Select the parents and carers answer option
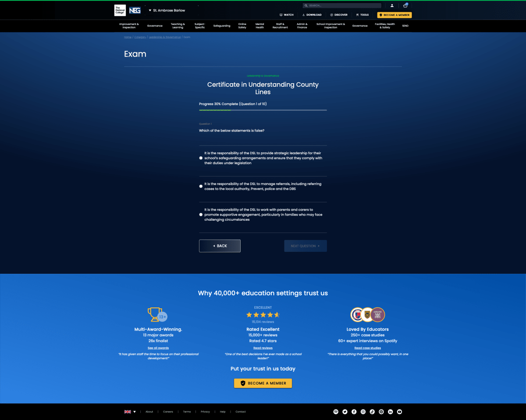526x420 pixels. (x=201, y=215)
